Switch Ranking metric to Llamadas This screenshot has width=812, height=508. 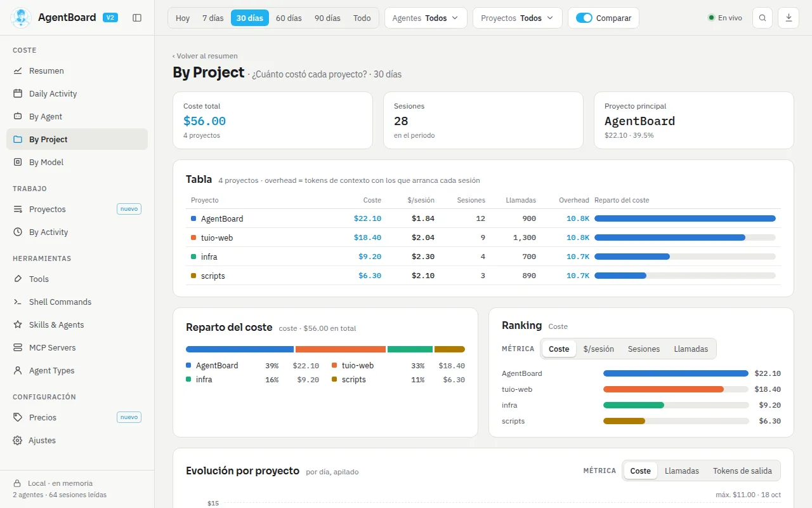click(691, 349)
